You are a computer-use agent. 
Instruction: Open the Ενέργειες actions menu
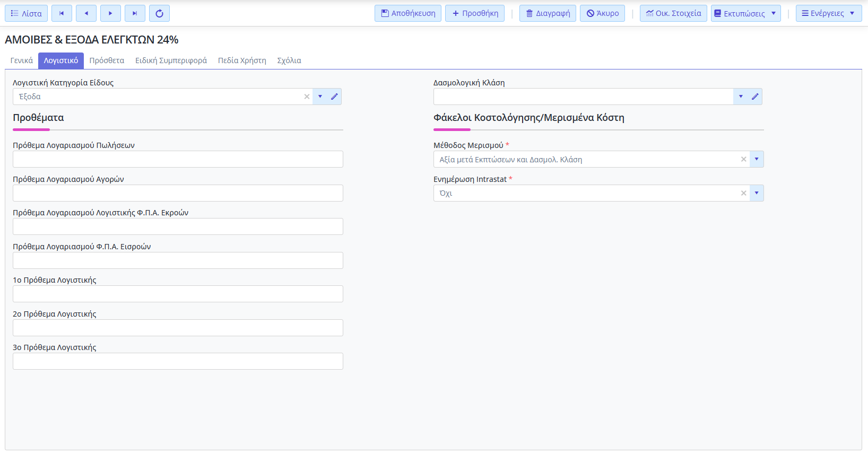pyautogui.click(x=828, y=13)
